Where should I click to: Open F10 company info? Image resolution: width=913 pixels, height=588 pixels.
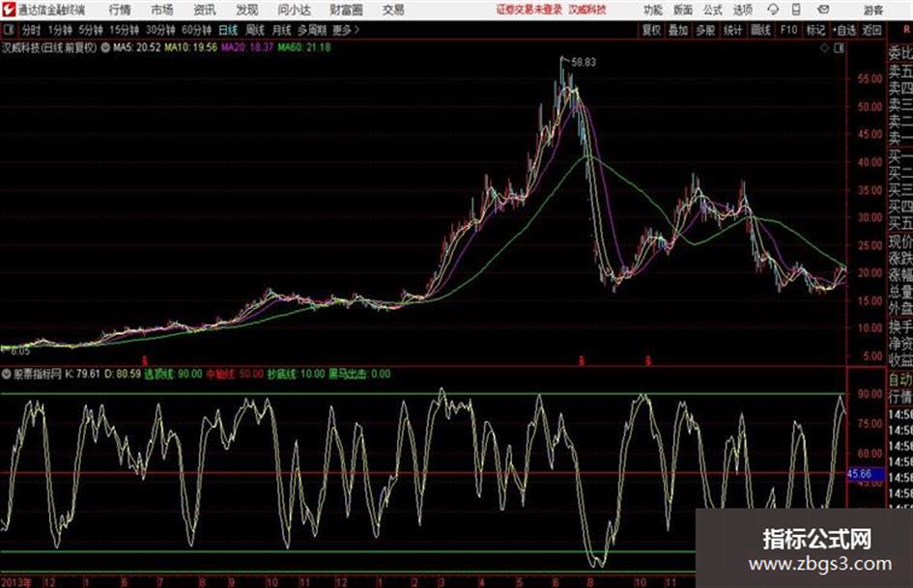point(788,30)
